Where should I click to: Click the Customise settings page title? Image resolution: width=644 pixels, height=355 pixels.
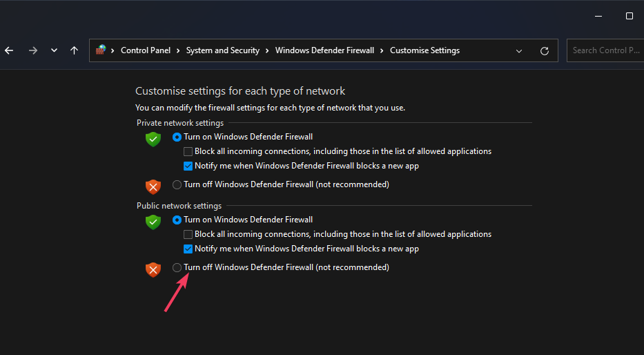(240, 90)
